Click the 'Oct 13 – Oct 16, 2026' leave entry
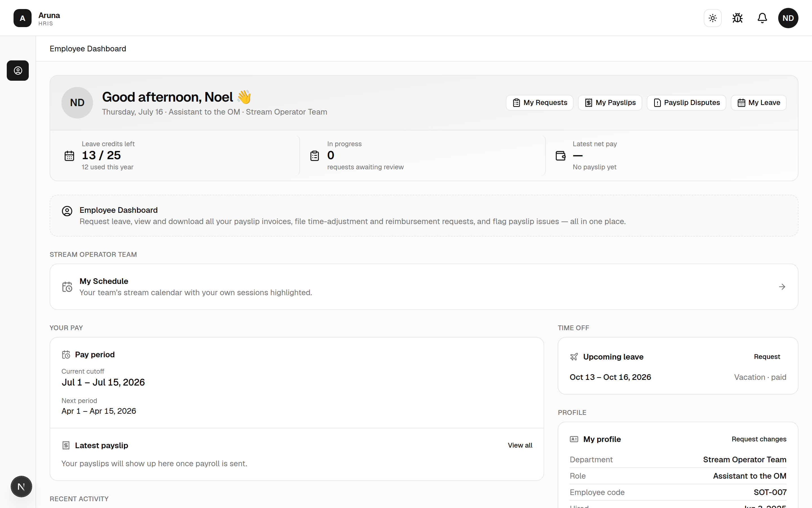Screen dimensions: 812x508 pos(610,377)
